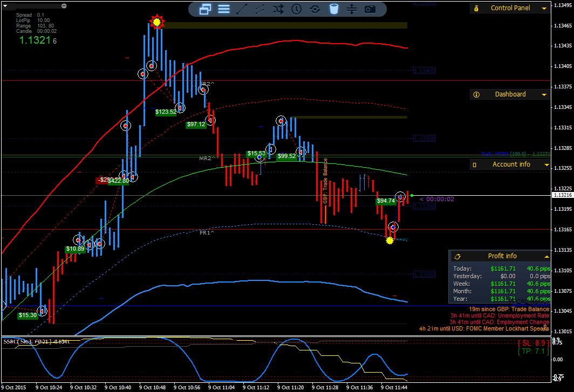
Task: Expand the Dashboard dropdown arrow
Action: (544, 95)
